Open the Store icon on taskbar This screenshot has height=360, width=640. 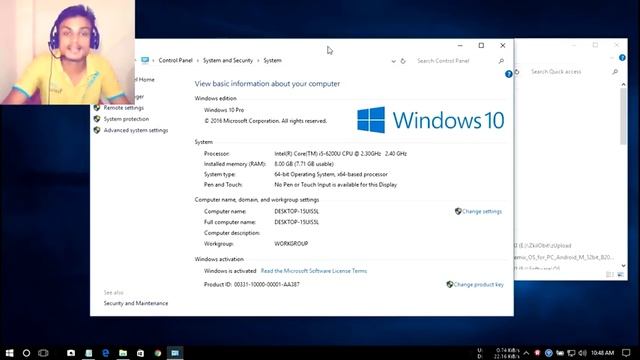(x=140, y=353)
